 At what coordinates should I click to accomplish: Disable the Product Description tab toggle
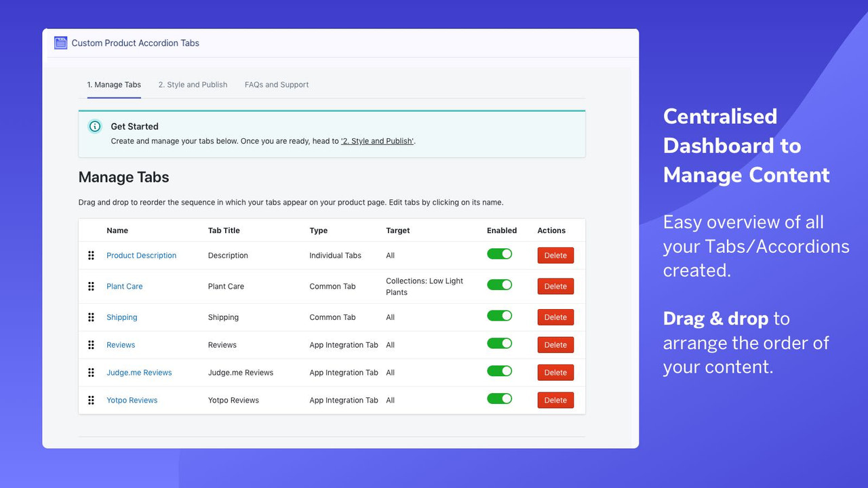click(500, 253)
